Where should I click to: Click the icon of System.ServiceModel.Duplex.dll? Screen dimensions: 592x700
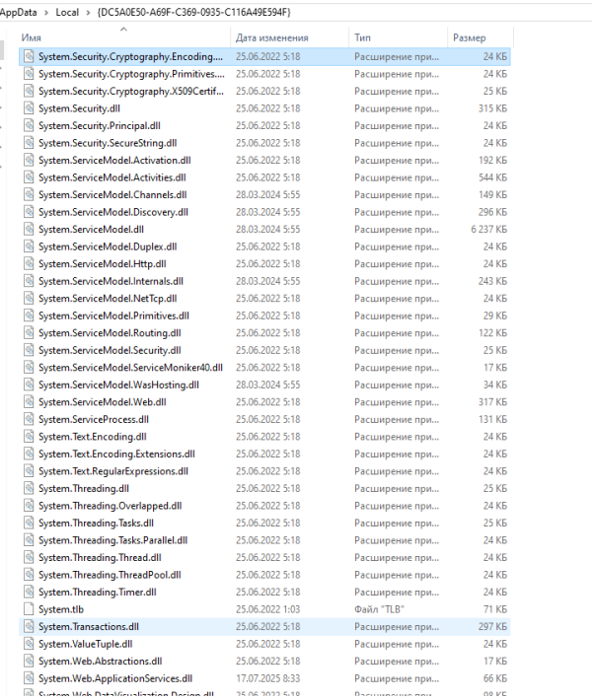tap(29, 246)
